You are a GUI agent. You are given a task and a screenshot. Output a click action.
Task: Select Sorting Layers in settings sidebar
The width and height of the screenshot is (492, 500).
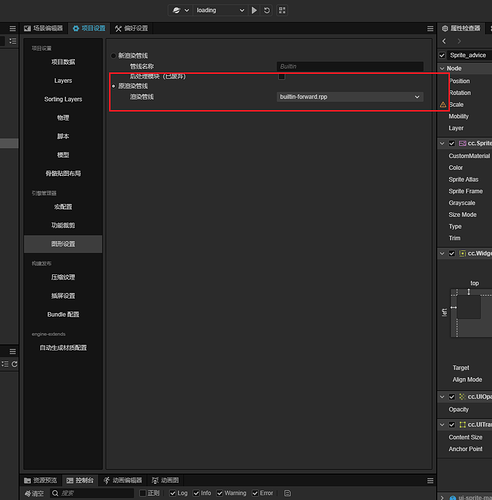[63, 99]
